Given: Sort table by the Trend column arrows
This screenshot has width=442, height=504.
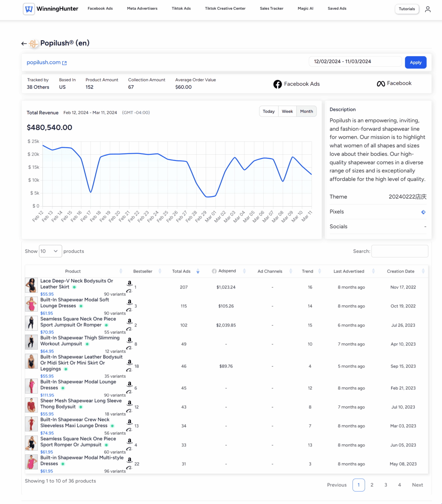Looking at the screenshot, I should (320, 271).
